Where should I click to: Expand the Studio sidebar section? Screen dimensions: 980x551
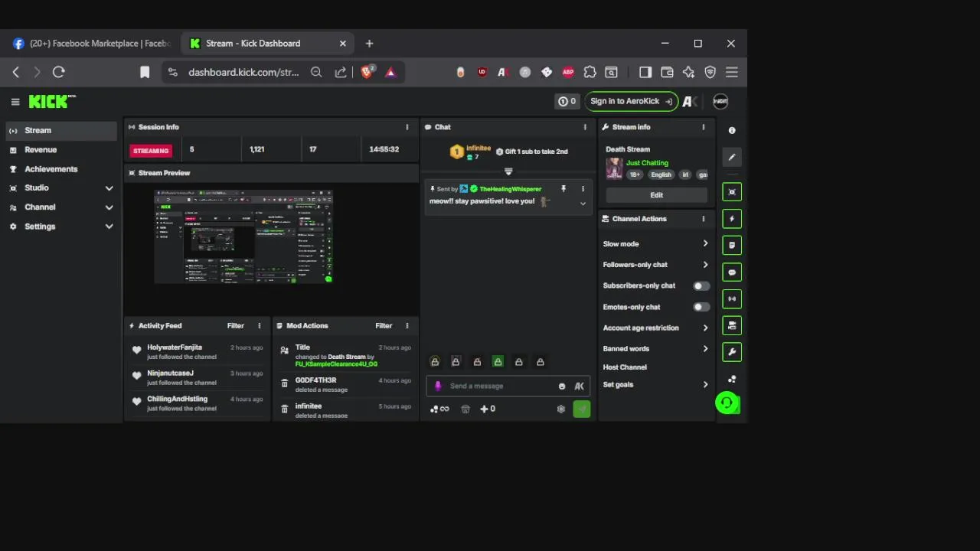click(61, 187)
